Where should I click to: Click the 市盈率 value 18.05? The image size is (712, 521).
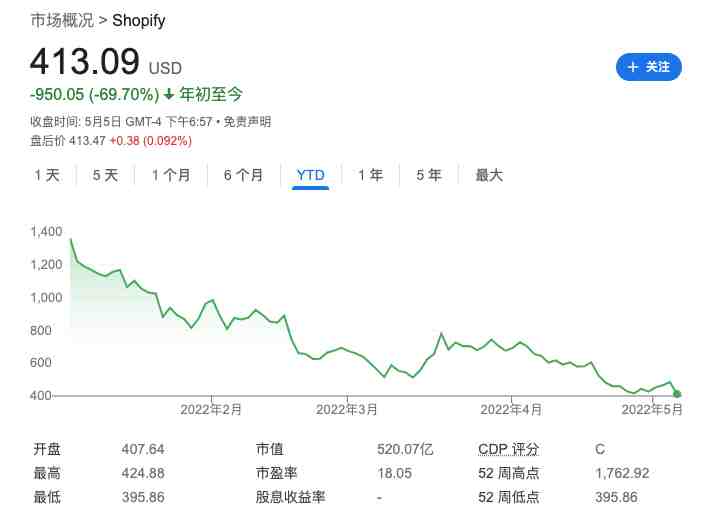click(x=395, y=473)
